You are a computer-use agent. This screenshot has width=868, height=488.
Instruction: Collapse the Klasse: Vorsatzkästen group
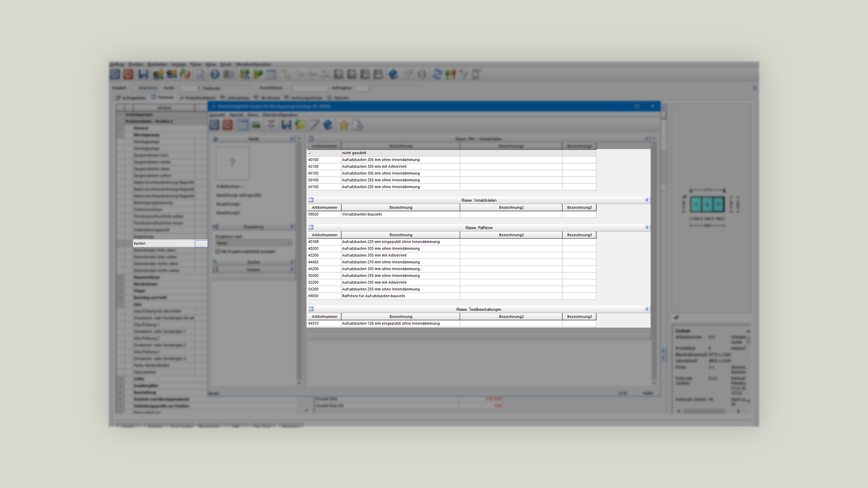(647, 200)
